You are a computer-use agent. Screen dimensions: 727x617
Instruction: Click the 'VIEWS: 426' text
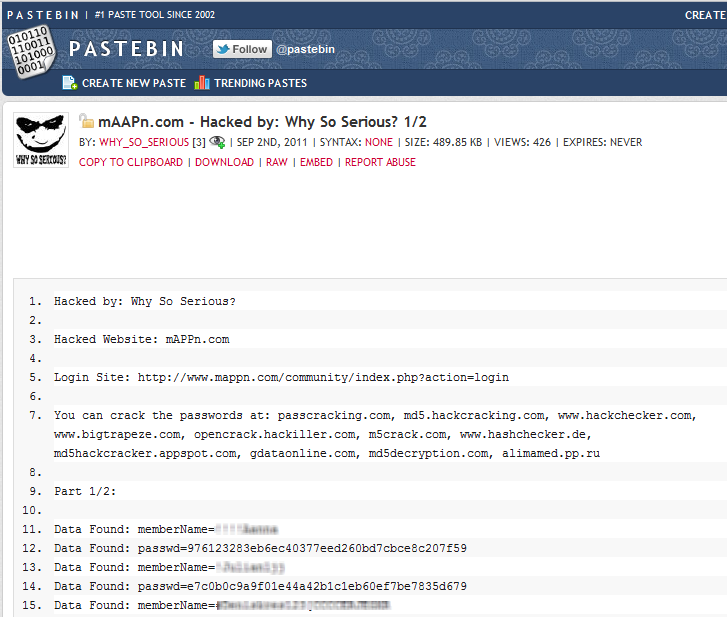[x=522, y=142]
